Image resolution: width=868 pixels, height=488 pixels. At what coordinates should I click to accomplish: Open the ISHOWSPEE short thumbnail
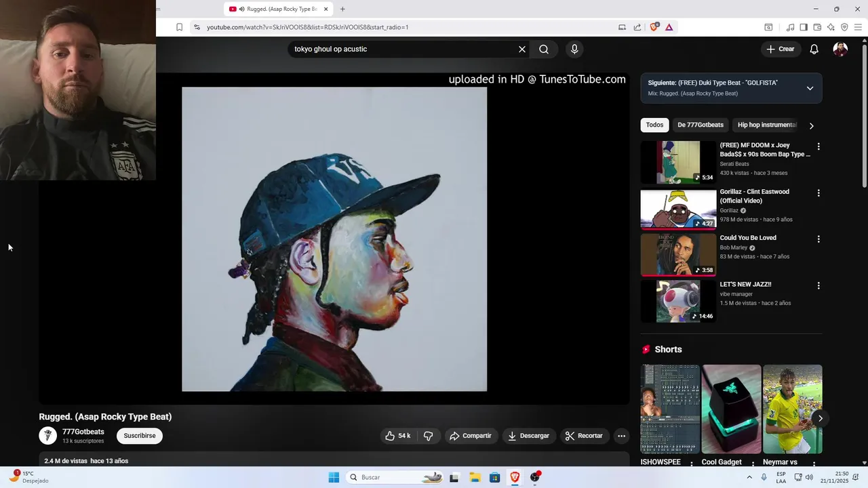[670, 409]
